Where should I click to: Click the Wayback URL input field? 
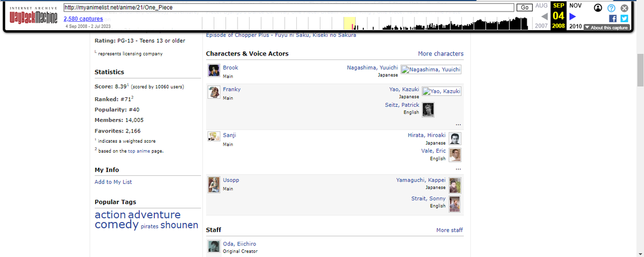pos(289,8)
